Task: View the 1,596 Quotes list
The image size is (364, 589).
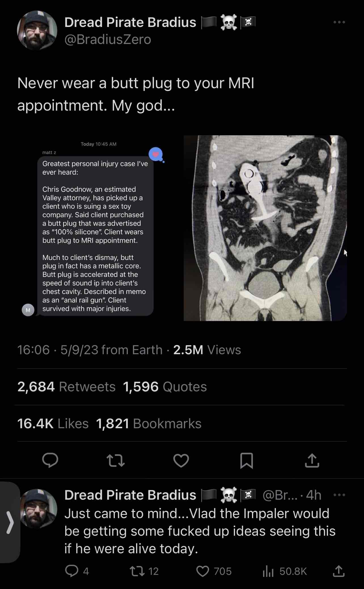Action: click(165, 387)
